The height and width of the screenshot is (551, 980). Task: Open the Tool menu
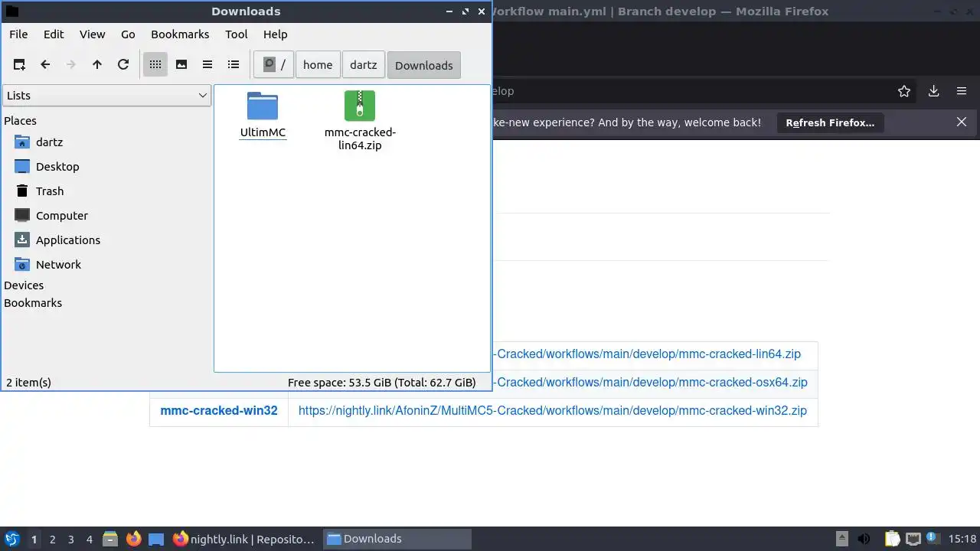[x=237, y=34]
